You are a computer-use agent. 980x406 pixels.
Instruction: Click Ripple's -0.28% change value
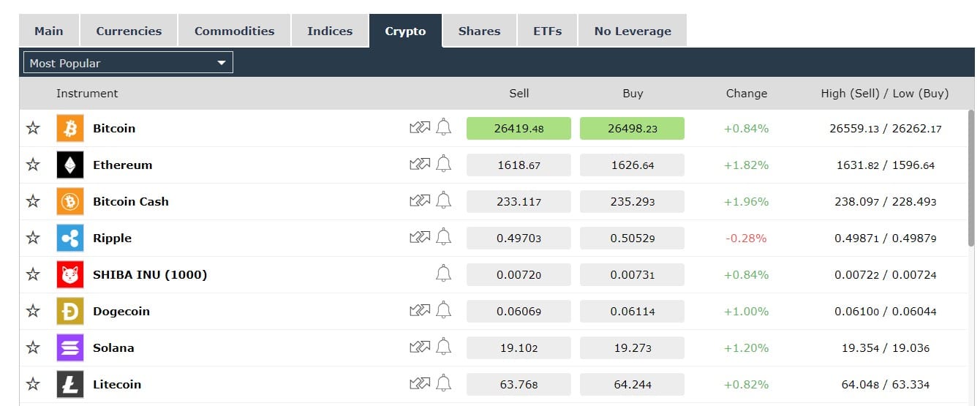746,238
